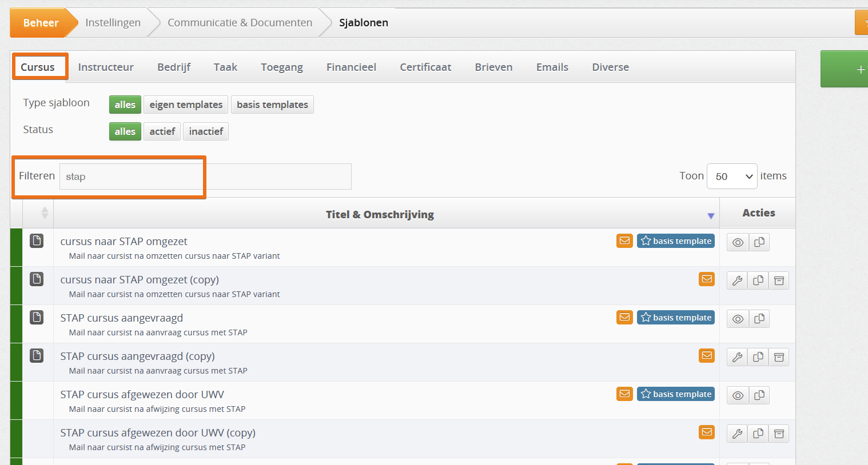Click the grey sort arrows in the first column header

(x=45, y=213)
